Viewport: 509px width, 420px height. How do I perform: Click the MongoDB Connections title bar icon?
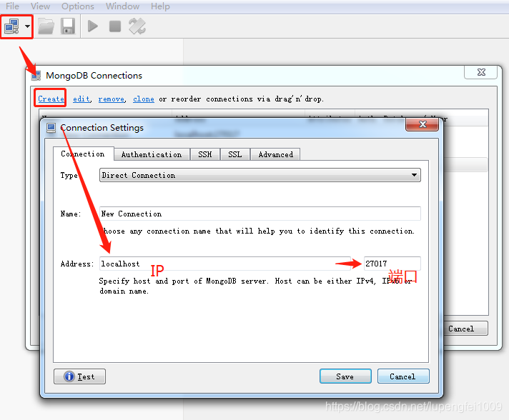(36, 76)
